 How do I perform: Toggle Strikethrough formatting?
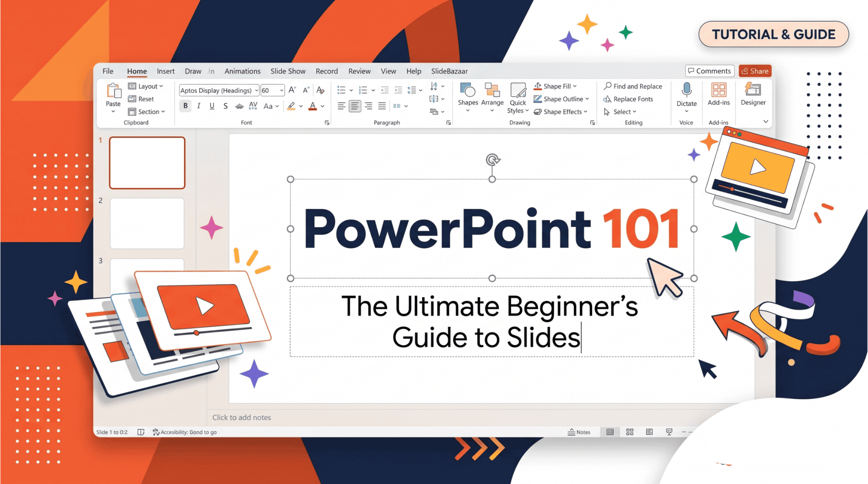click(x=239, y=106)
